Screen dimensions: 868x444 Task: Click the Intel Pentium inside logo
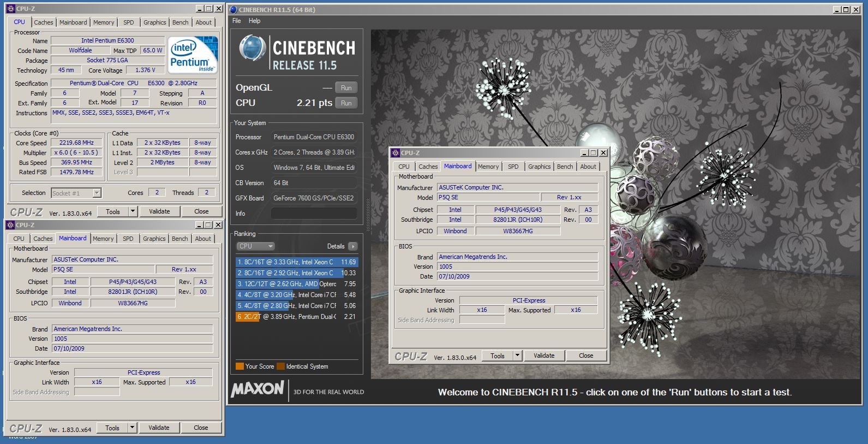pos(193,55)
